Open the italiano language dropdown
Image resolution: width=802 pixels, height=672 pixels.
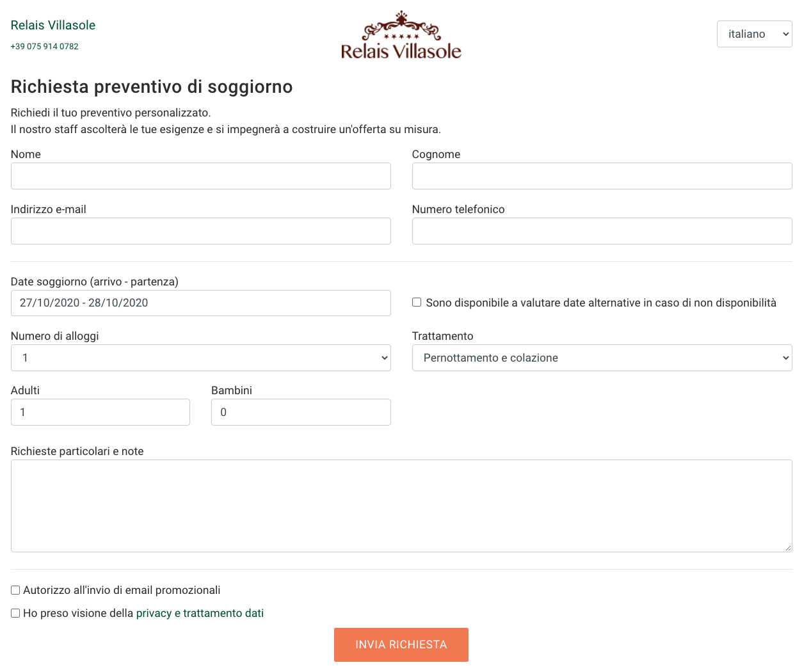(x=754, y=35)
